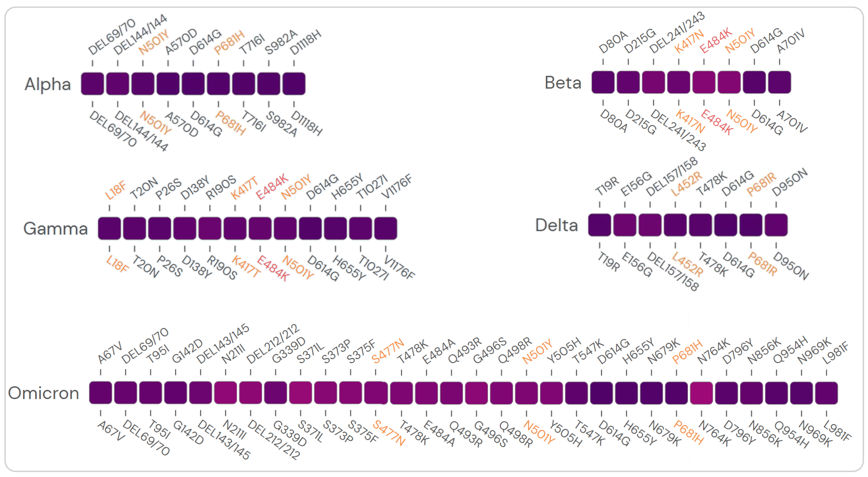
Task: Click the Omicron A67V mutation square
Action: (100, 393)
